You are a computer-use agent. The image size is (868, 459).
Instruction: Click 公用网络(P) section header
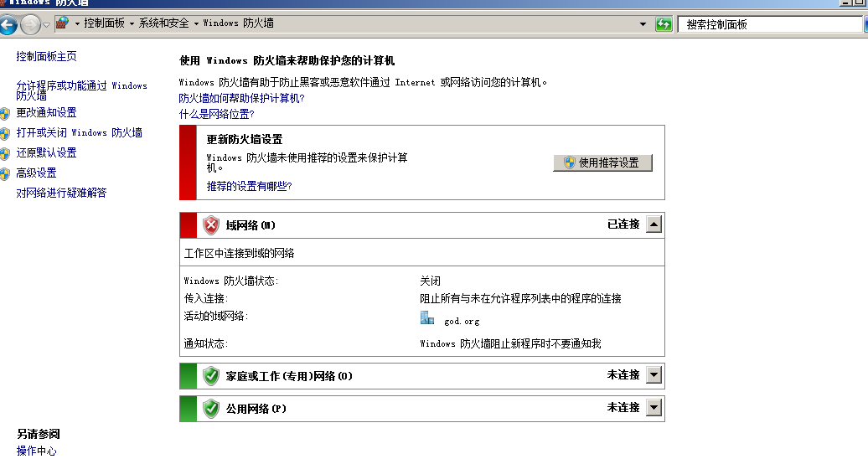pos(421,409)
